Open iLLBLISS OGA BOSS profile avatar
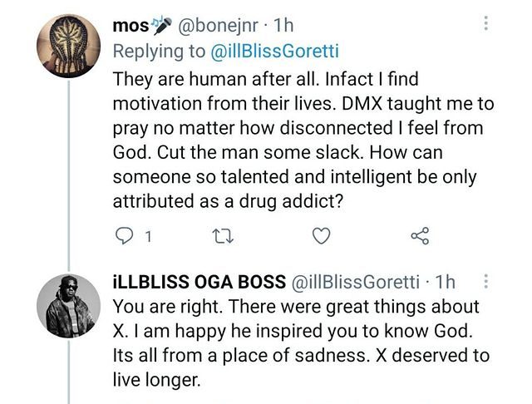This screenshot has width=532, height=404. coord(70,304)
